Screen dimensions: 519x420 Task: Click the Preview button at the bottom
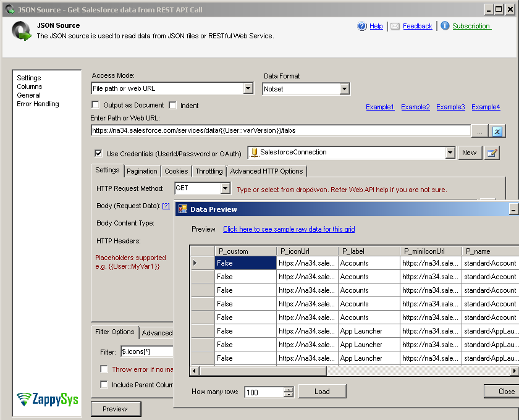(116, 409)
